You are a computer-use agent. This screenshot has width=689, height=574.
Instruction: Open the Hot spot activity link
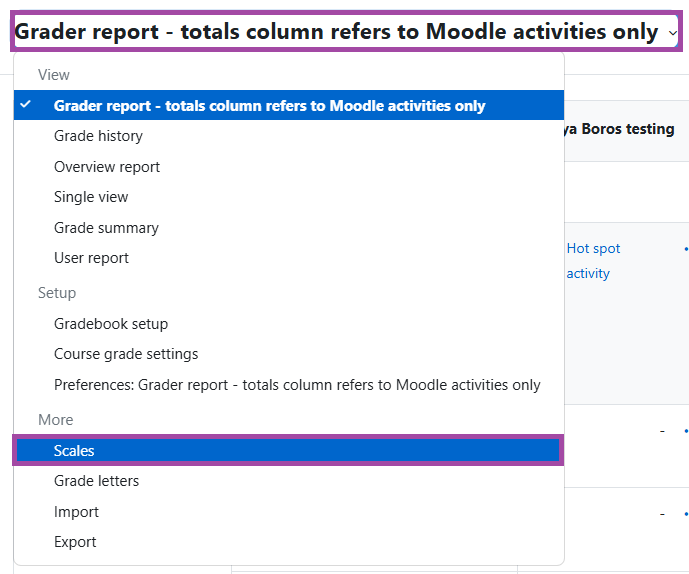tap(593, 261)
